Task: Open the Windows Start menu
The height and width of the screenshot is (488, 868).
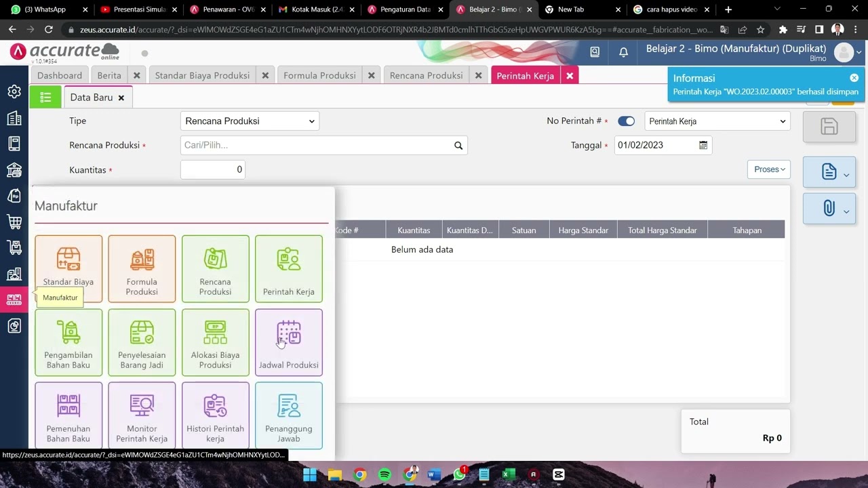Action: (310, 474)
